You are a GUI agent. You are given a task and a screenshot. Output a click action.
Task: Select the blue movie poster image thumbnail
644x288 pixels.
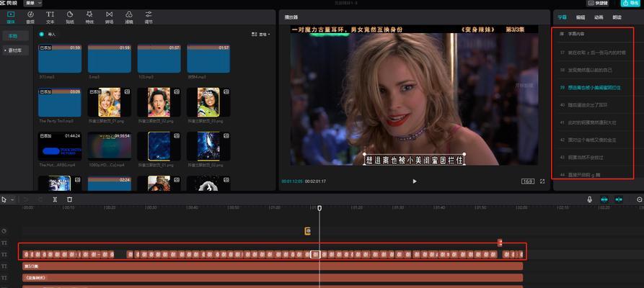pos(208,146)
